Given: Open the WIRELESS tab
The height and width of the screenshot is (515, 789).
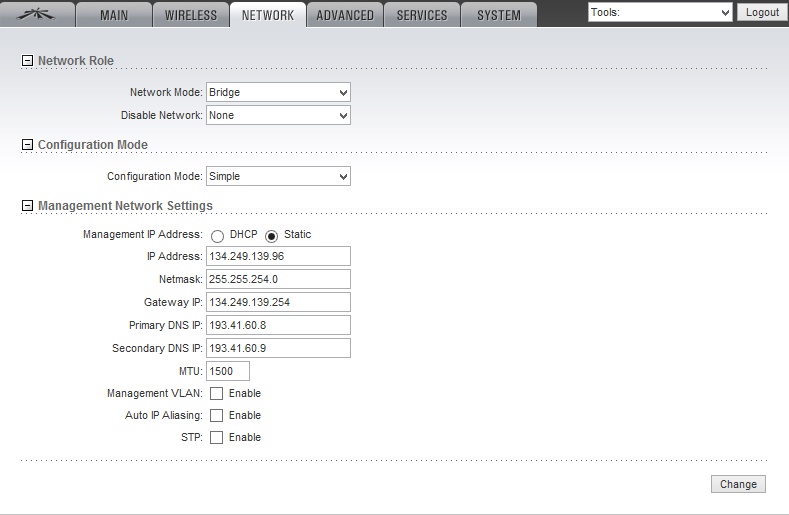Looking at the screenshot, I should (x=191, y=15).
